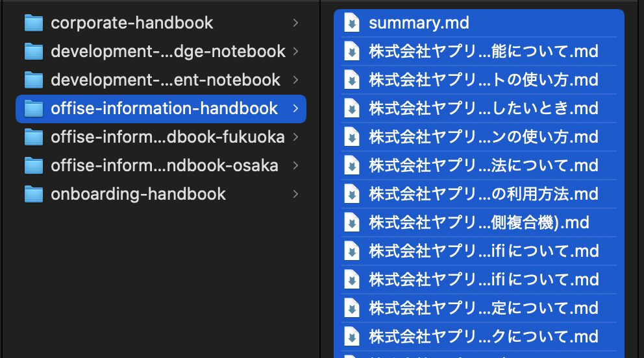This screenshot has height=358, width=644.
Task: Click the file icon for 株式会社ヤプリ…トの使い方.md
Action: pyautogui.click(x=352, y=80)
